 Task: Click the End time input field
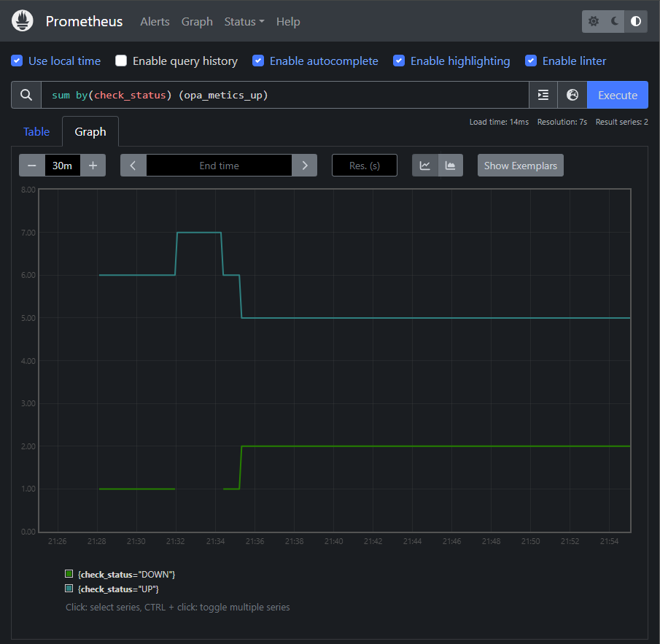(x=219, y=165)
